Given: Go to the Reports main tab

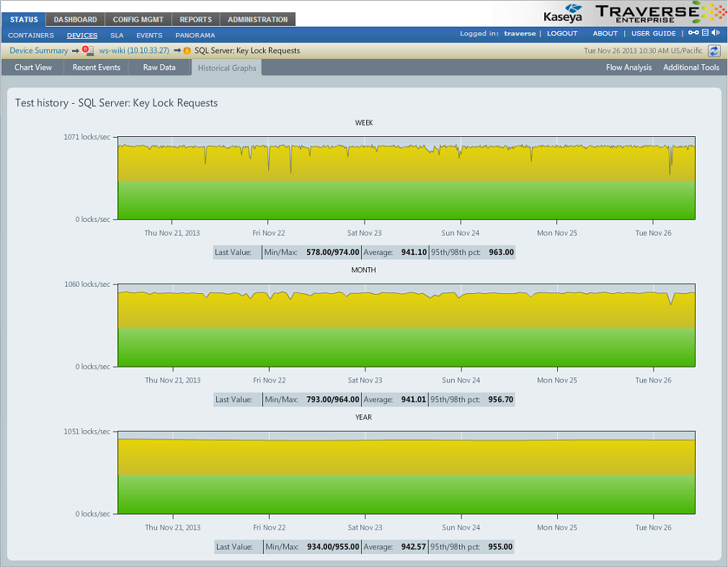Looking at the screenshot, I should tap(196, 19).
